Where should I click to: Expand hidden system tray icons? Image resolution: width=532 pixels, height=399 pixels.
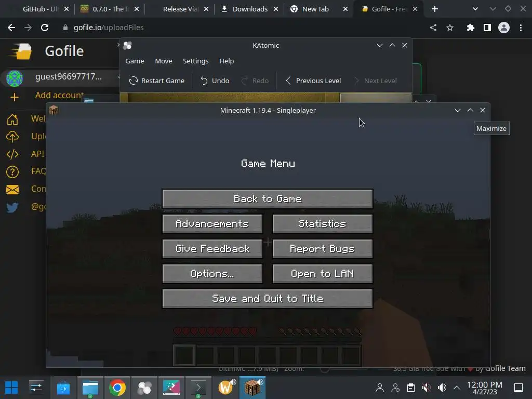coord(457,388)
